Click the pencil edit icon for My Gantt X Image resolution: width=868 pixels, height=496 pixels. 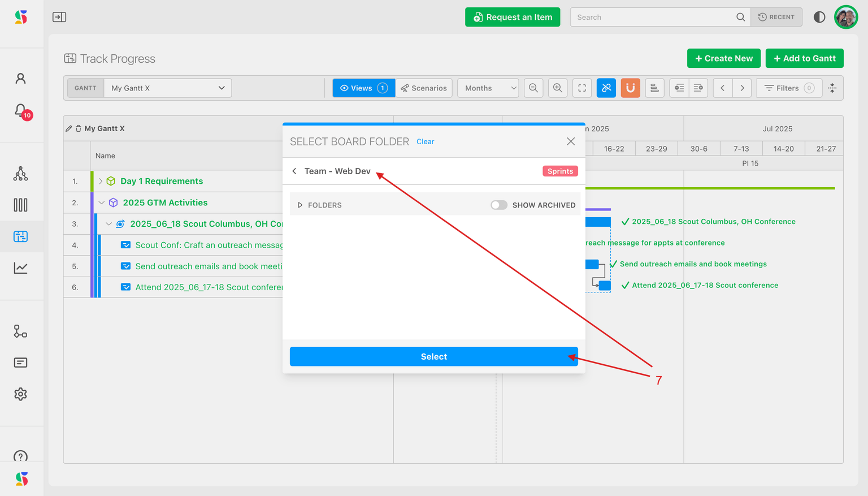point(69,129)
